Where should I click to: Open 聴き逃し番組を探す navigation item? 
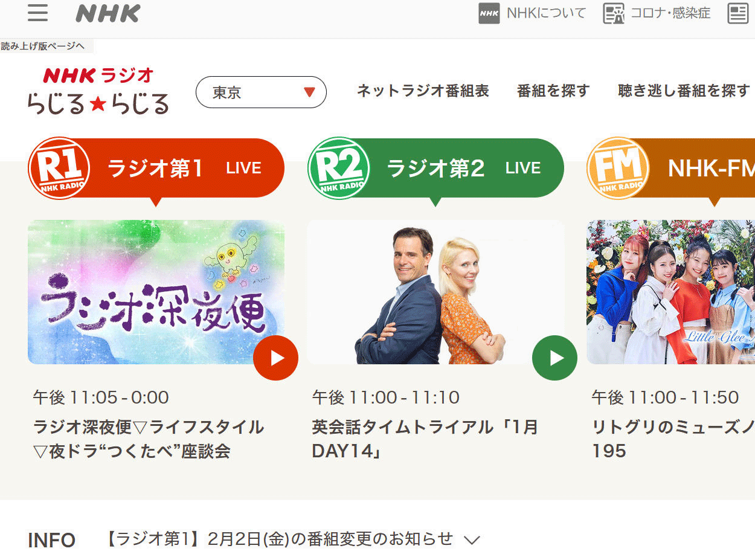tap(684, 91)
